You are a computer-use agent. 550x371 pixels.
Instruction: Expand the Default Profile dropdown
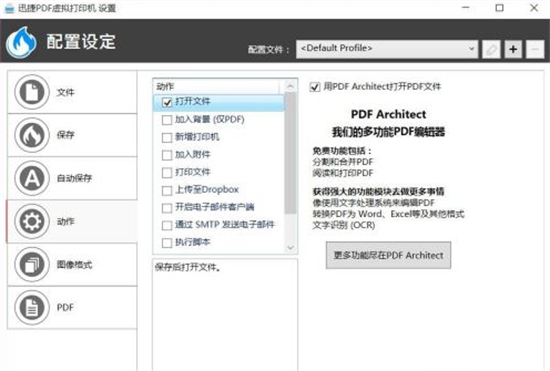pyautogui.click(x=387, y=49)
